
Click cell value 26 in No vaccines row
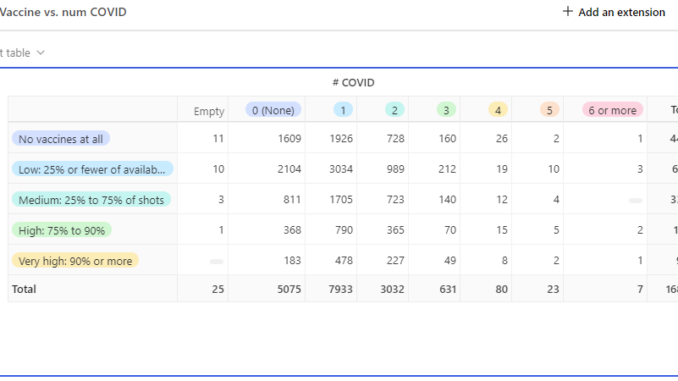click(x=502, y=138)
